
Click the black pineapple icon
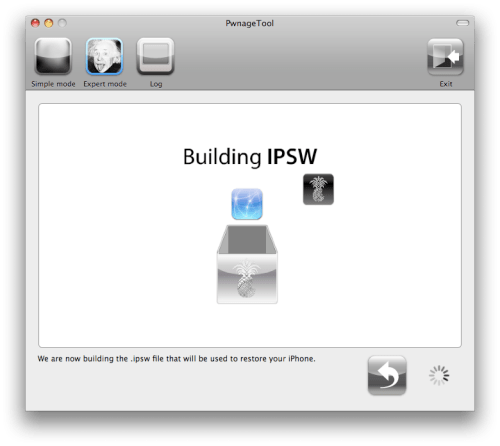pyautogui.click(x=318, y=189)
